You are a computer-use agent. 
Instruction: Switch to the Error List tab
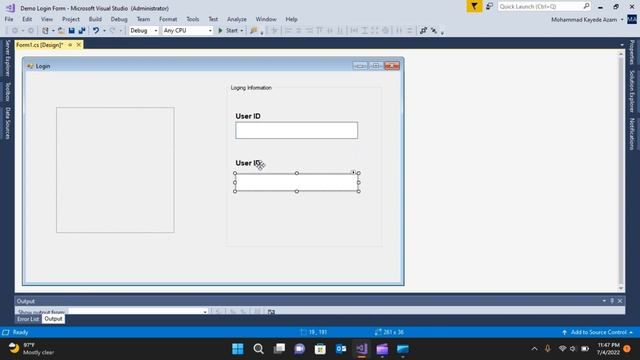point(28,319)
